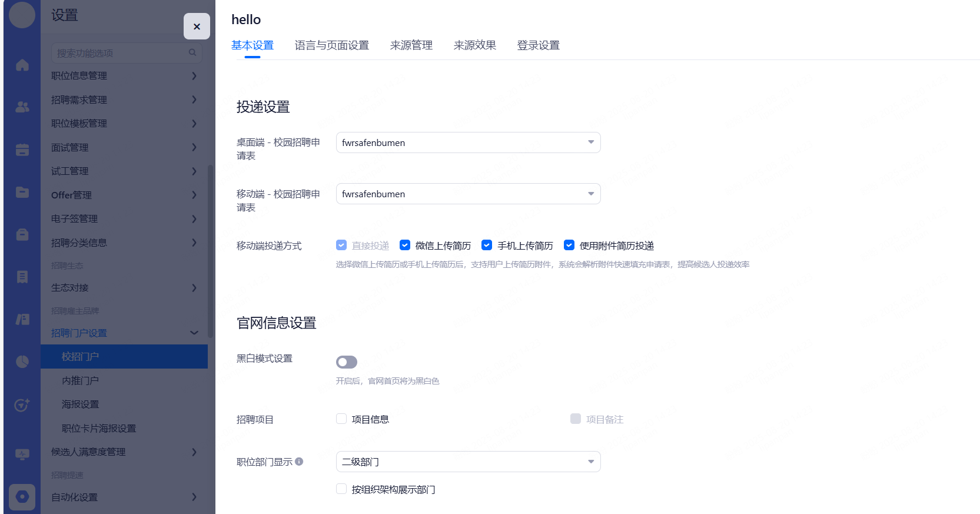This screenshot has height=514, width=980.
Task: Switch to the 来源管理 tab
Action: [x=411, y=45]
